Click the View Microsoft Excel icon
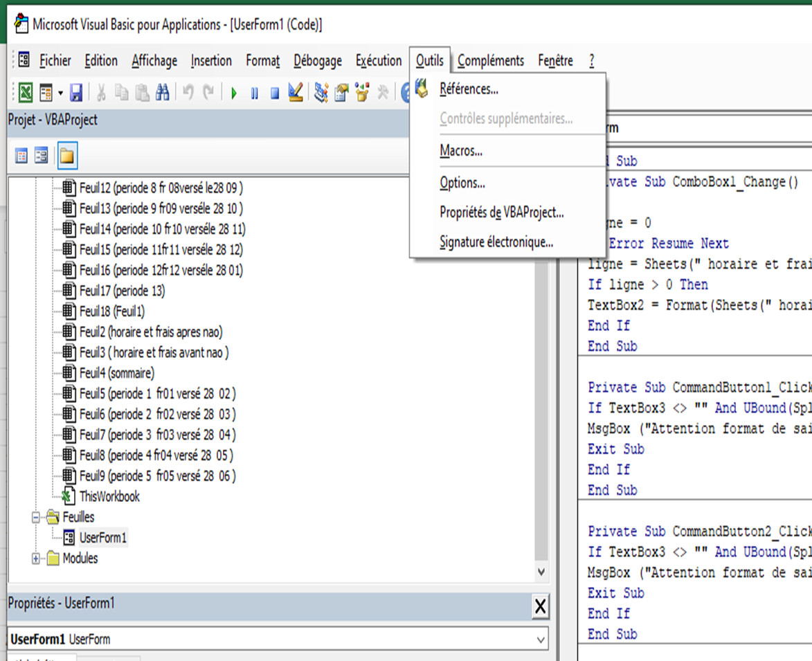 25,93
